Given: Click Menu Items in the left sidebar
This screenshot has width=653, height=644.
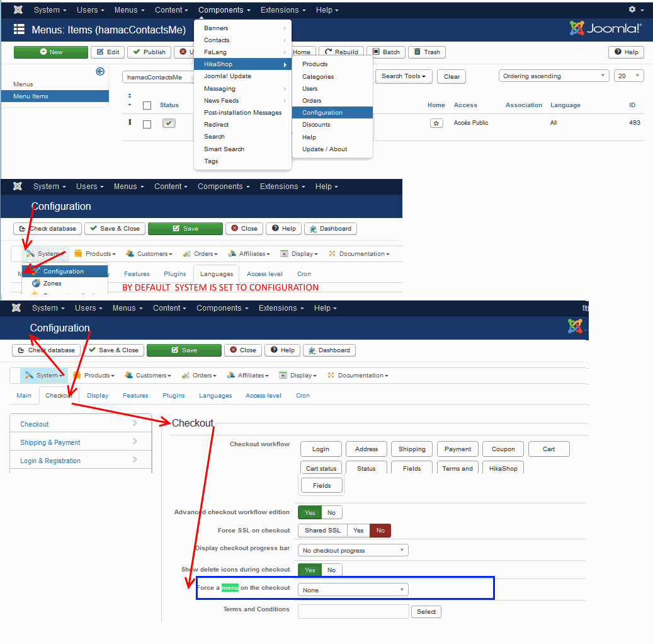Looking at the screenshot, I should tap(55, 96).
